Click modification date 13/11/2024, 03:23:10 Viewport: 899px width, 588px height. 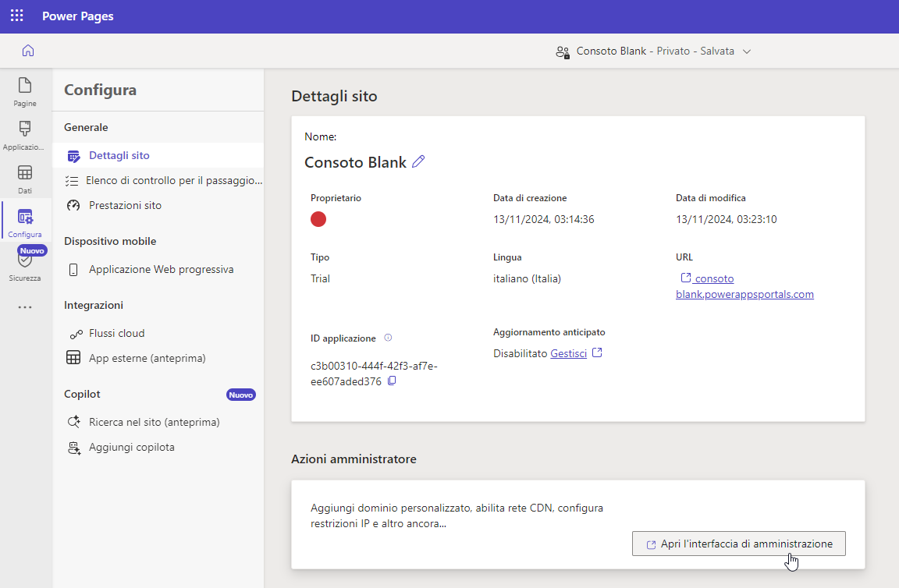click(x=727, y=219)
